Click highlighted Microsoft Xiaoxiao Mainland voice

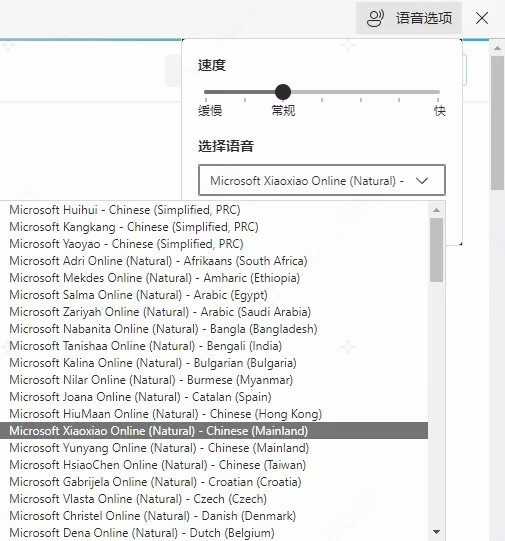pyautogui.click(x=214, y=431)
